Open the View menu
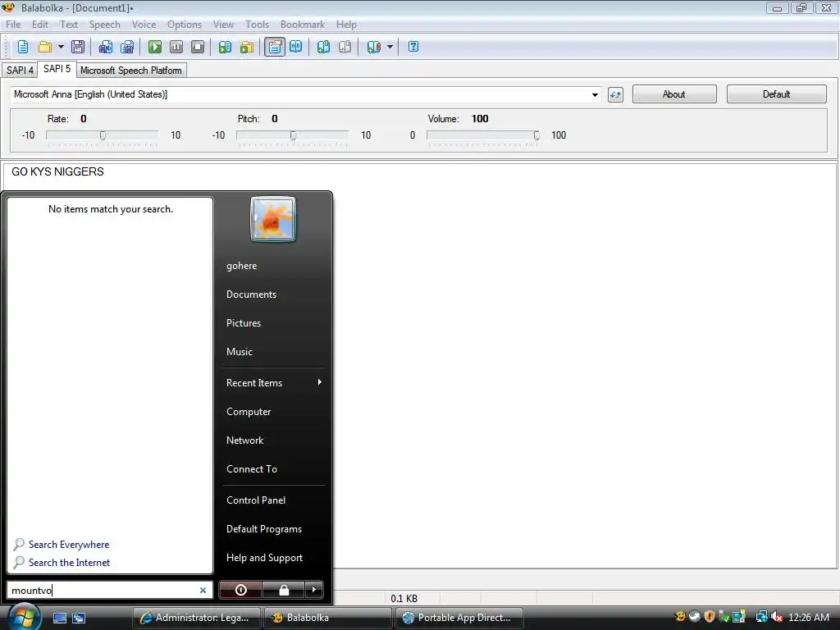Image resolution: width=840 pixels, height=630 pixels. (x=223, y=24)
